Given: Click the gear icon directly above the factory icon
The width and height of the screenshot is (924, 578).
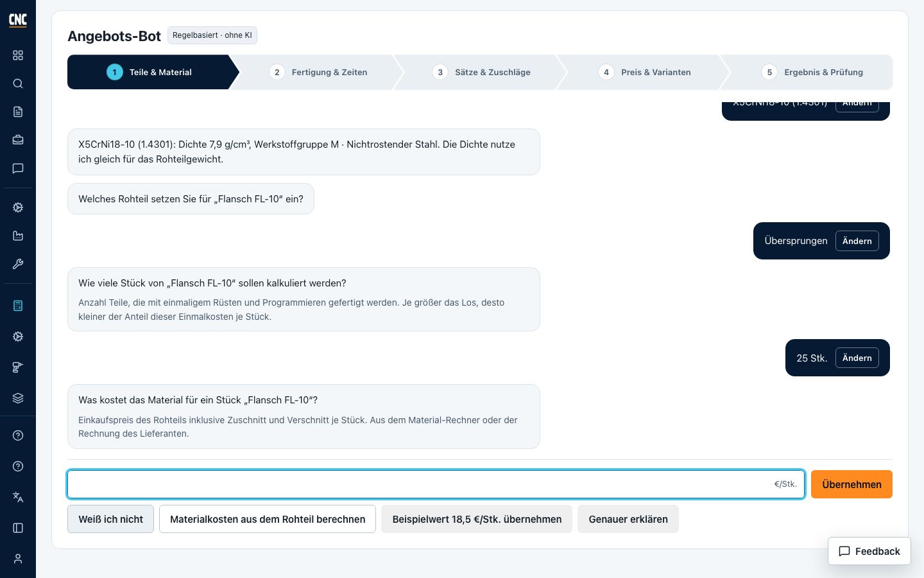Looking at the screenshot, I should coord(18,207).
